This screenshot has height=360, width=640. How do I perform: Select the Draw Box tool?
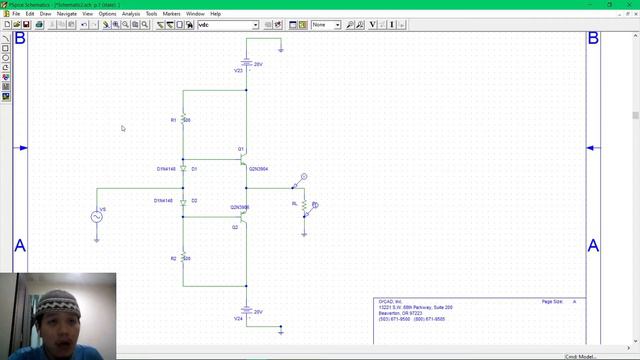[x=6, y=48]
